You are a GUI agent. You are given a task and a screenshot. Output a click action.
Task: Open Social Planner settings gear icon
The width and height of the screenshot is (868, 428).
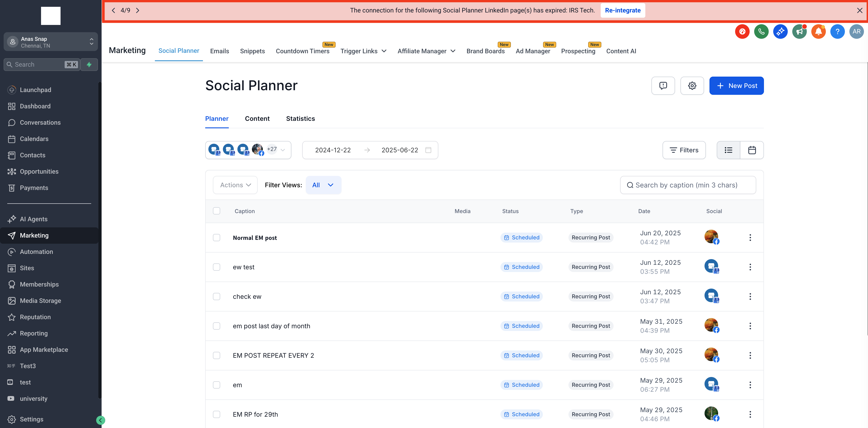point(692,86)
